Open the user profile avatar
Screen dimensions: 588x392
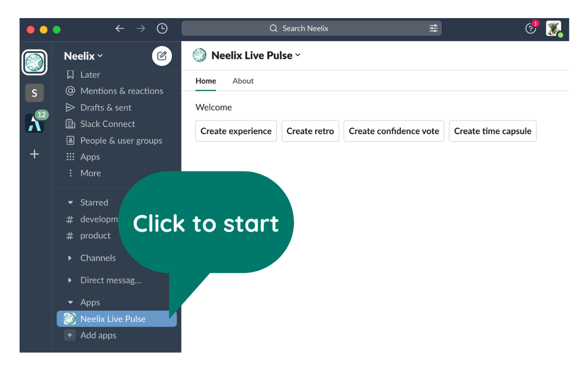click(554, 28)
